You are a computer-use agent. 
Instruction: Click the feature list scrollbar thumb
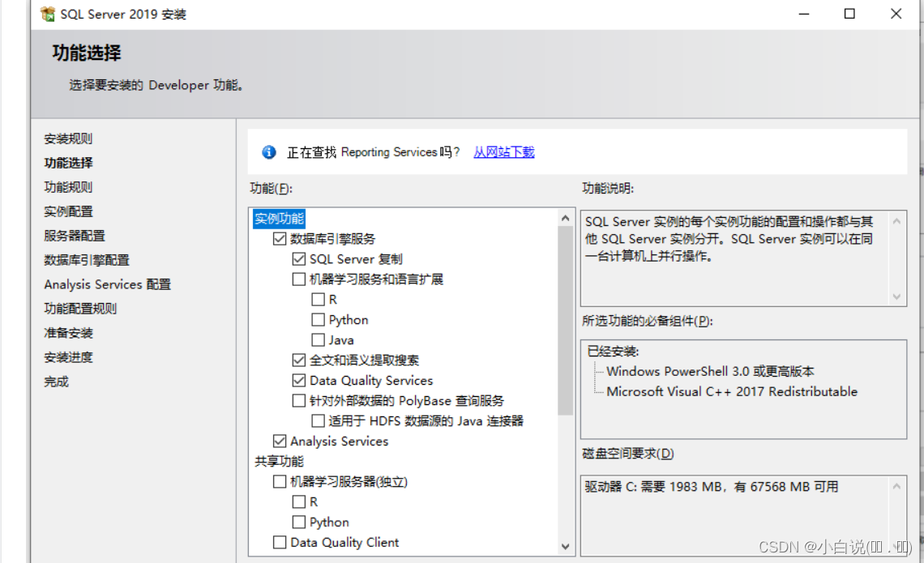click(x=566, y=320)
